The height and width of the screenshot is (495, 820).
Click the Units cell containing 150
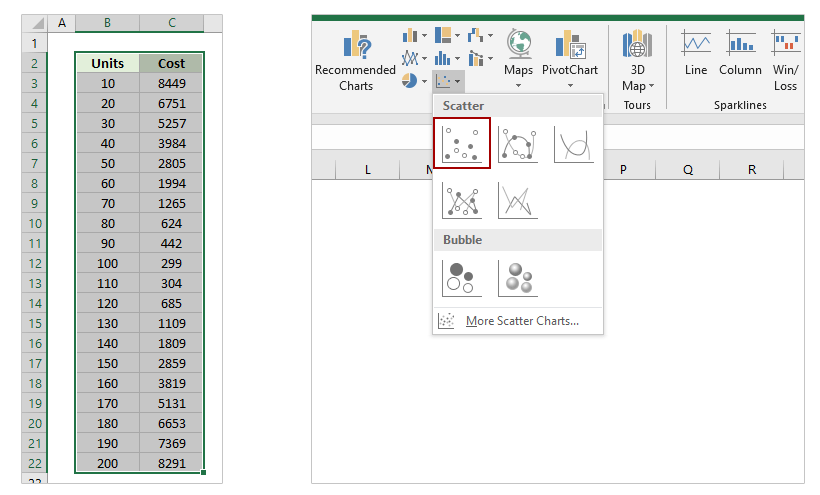[107, 363]
